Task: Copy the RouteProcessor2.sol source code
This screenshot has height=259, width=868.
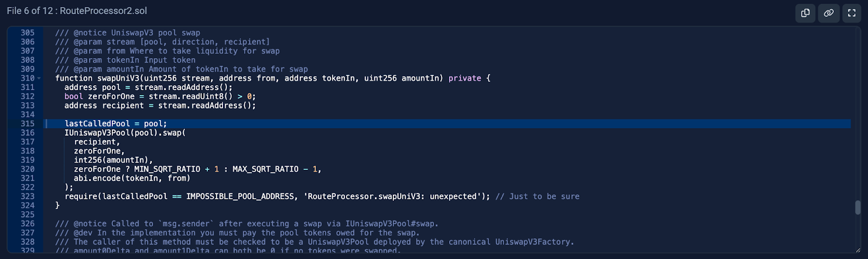Action: [805, 12]
